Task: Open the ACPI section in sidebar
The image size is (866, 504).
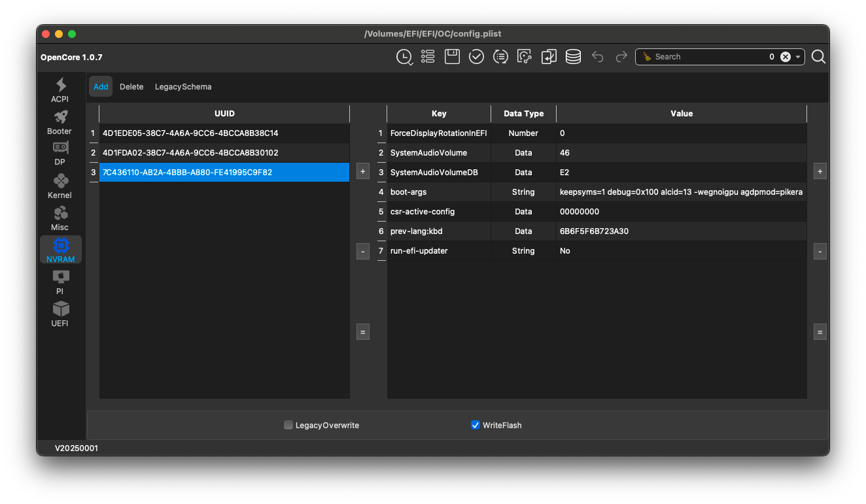Action: [60, 90]
